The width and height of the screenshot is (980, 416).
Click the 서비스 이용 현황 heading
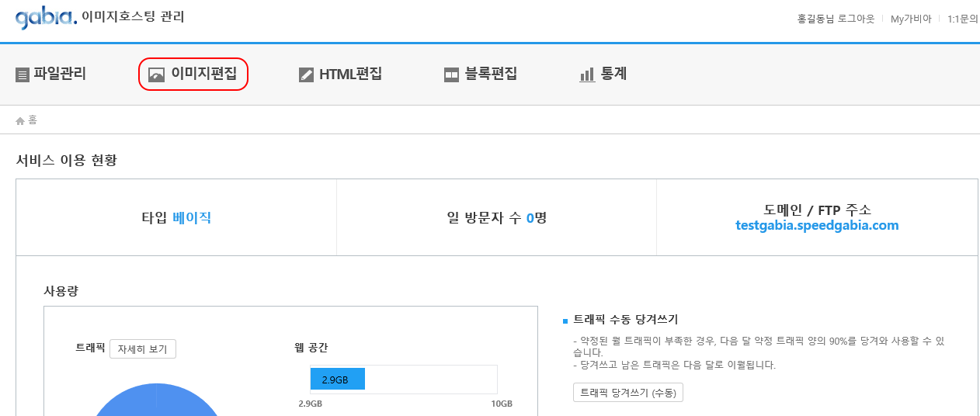coord(66,161)
